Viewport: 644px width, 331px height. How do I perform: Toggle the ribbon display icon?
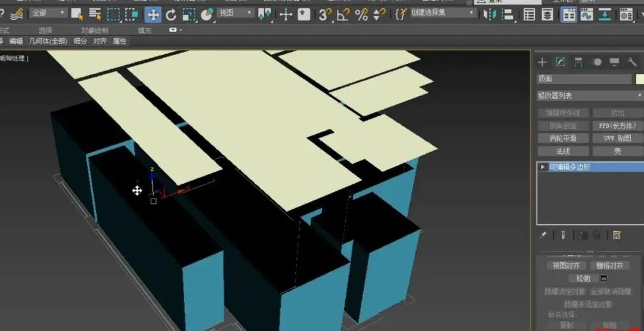[x=569, y=15]
